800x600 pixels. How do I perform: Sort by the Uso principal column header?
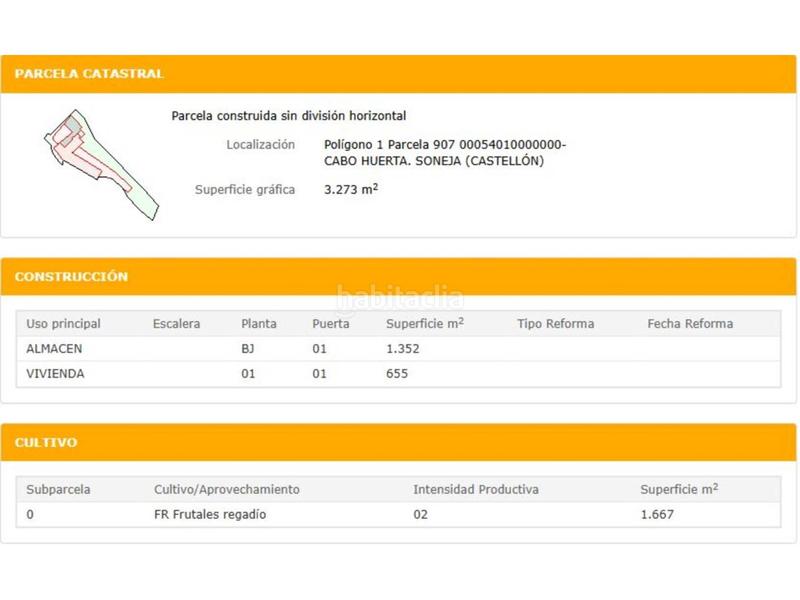(x=63, y=324)
